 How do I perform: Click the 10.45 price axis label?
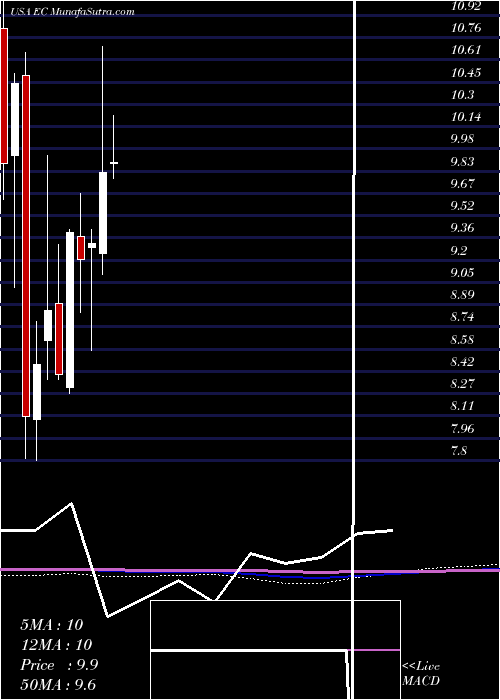[x=466, y=72]
